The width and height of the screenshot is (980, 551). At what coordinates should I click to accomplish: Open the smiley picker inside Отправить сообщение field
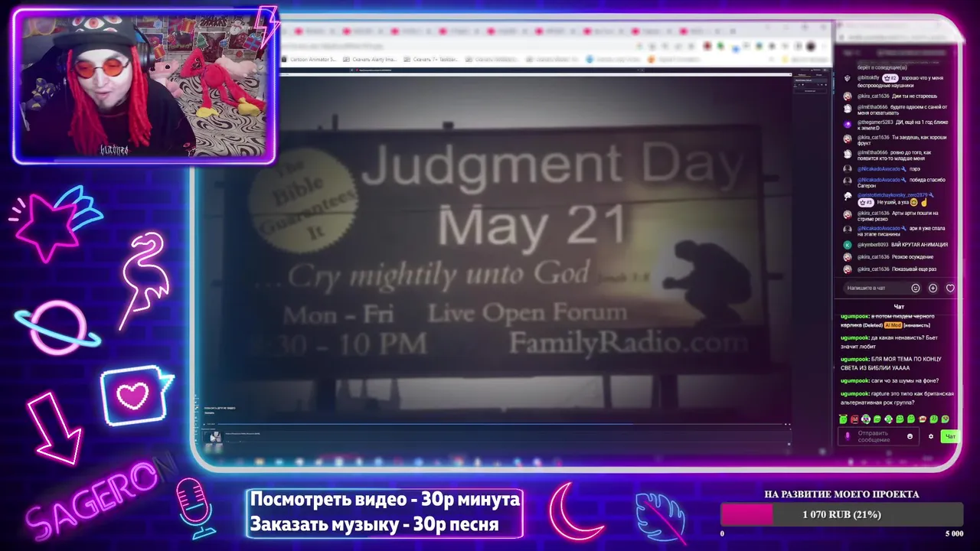click(910, 436)
